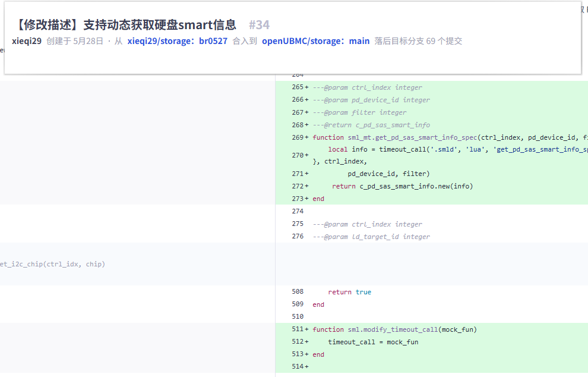The height and width of the screenshot is (377, 588).
Task: Click code line return true
Action: [x=349, y=292]
